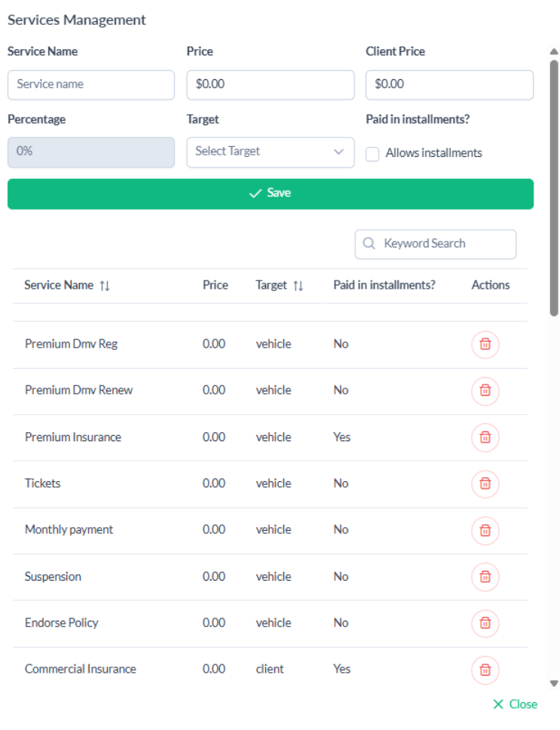
Task: Delete the Premium Dmv Renew service
Action: click(x=485, y=391)
